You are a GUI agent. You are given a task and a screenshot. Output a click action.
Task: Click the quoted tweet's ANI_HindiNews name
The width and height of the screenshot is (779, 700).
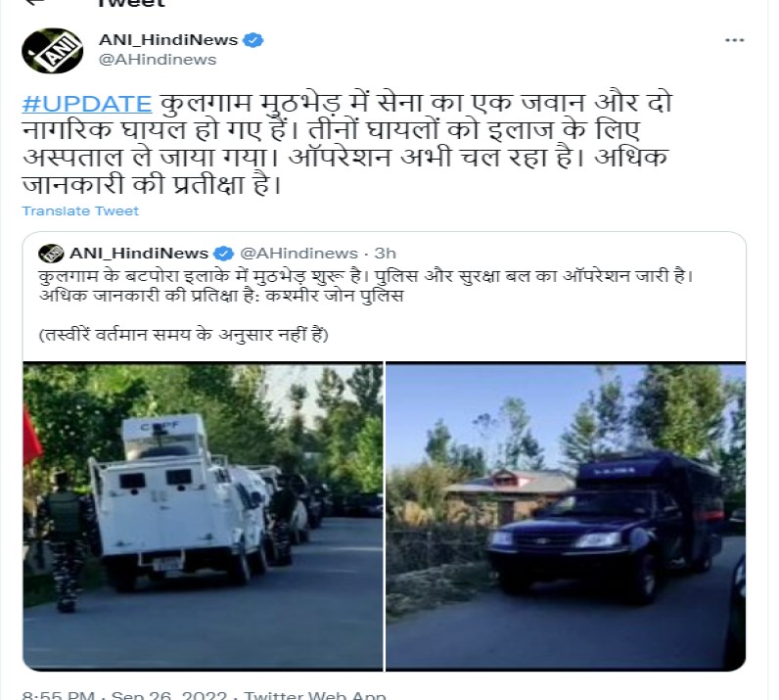point(139,253)
